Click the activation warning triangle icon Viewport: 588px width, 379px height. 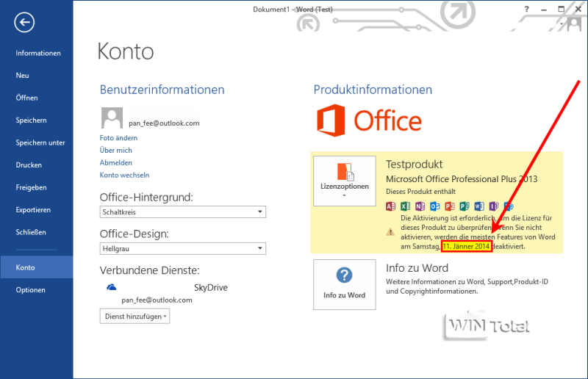[390, 232]
